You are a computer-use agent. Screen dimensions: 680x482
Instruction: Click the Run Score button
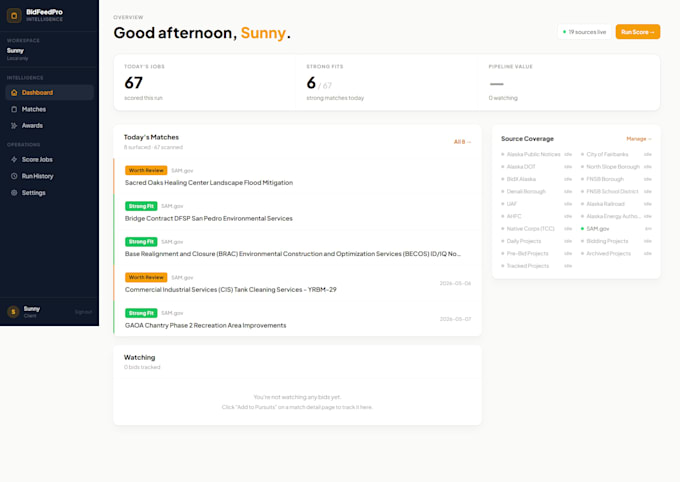638,32
